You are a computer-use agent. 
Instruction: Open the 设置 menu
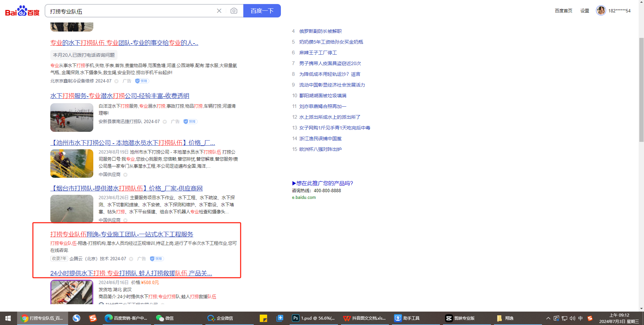click(x=585, y=11)
